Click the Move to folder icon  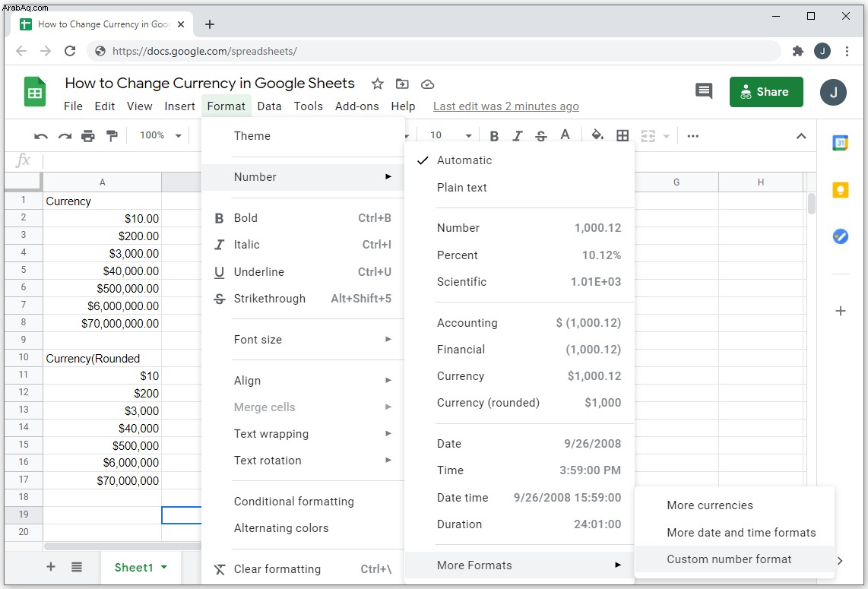coord(402,84)
